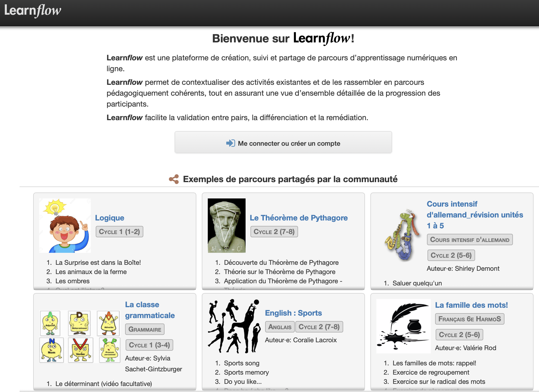Click step La Surprise est dans la Boîte!
The width and height of the screenshot is (539, 392).
[98, 263]
